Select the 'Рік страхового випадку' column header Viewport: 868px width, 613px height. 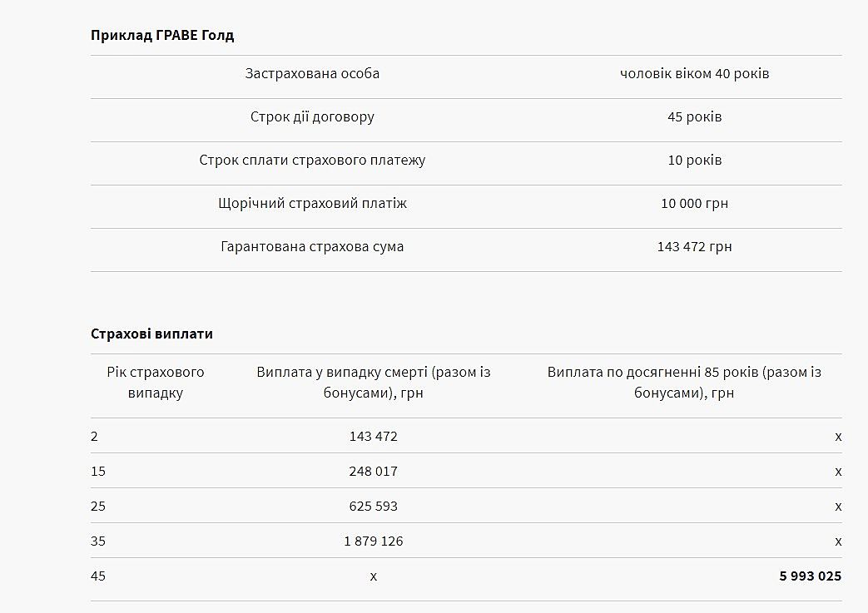[x=156, y=383]
